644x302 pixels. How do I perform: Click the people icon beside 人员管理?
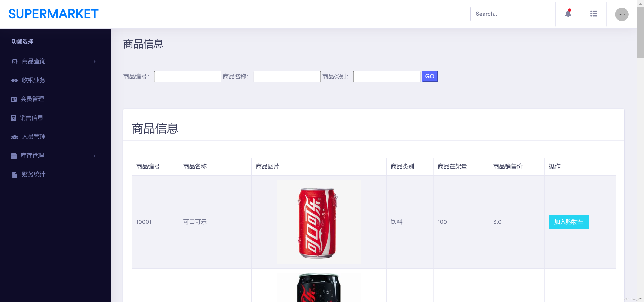(14, 137)
